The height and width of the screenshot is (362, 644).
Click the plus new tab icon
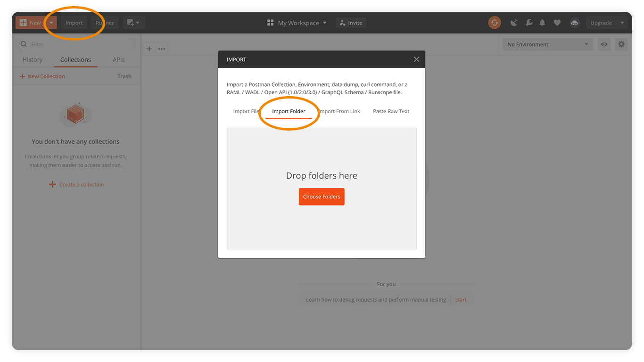coord(149,49)
